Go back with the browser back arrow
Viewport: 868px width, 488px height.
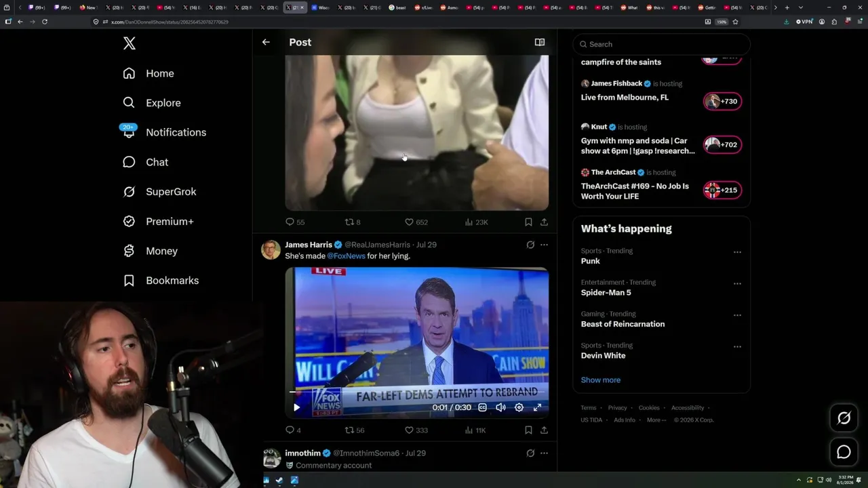[20, 22]
